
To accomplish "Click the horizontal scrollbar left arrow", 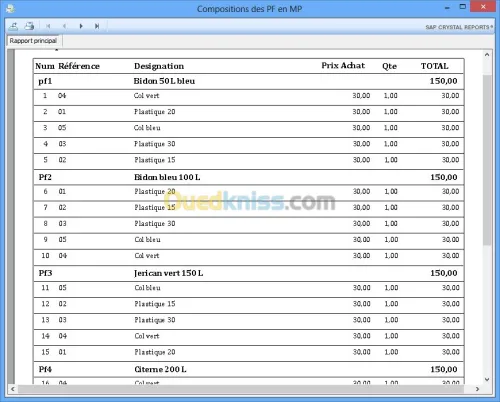I will 13,389.
